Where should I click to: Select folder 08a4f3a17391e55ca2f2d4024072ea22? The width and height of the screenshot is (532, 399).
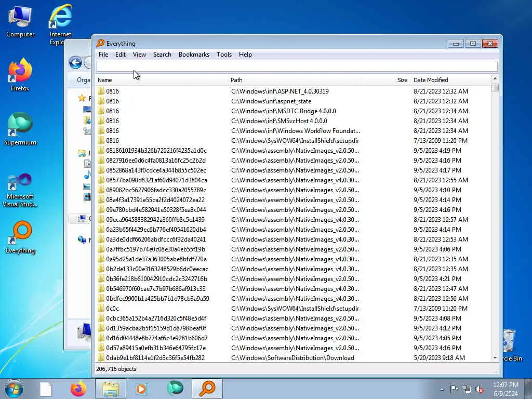[x=294, y=200]
